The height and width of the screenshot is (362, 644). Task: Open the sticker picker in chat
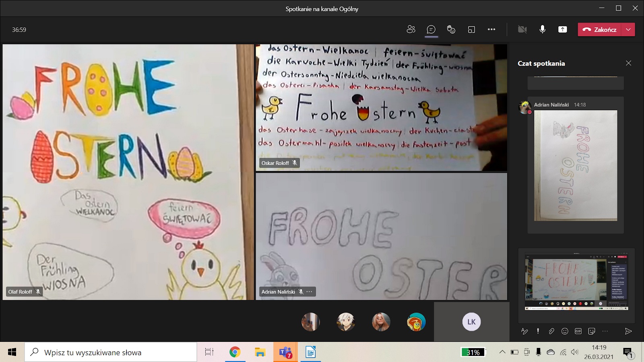(592, 331)
